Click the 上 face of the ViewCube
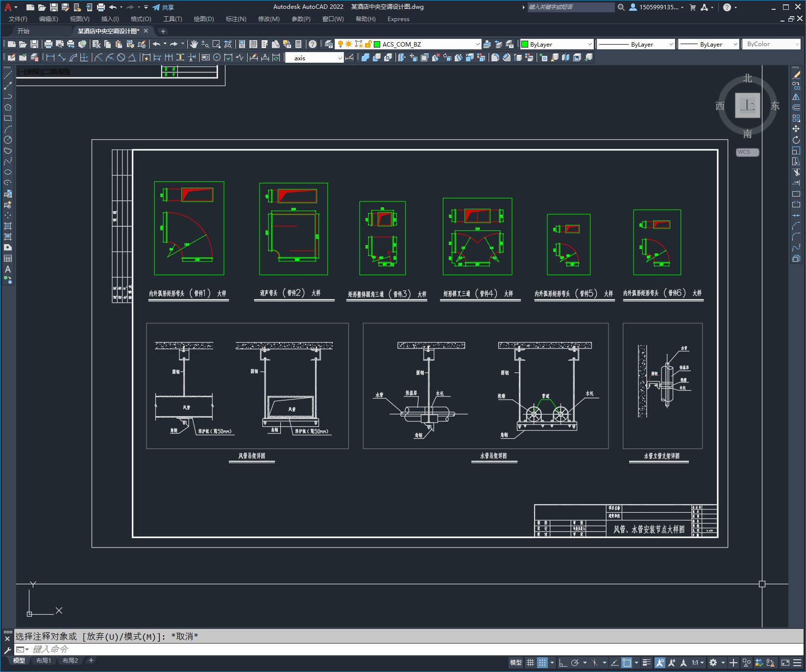This screenshot has height=672, width=806. click(x=748, y=105)
